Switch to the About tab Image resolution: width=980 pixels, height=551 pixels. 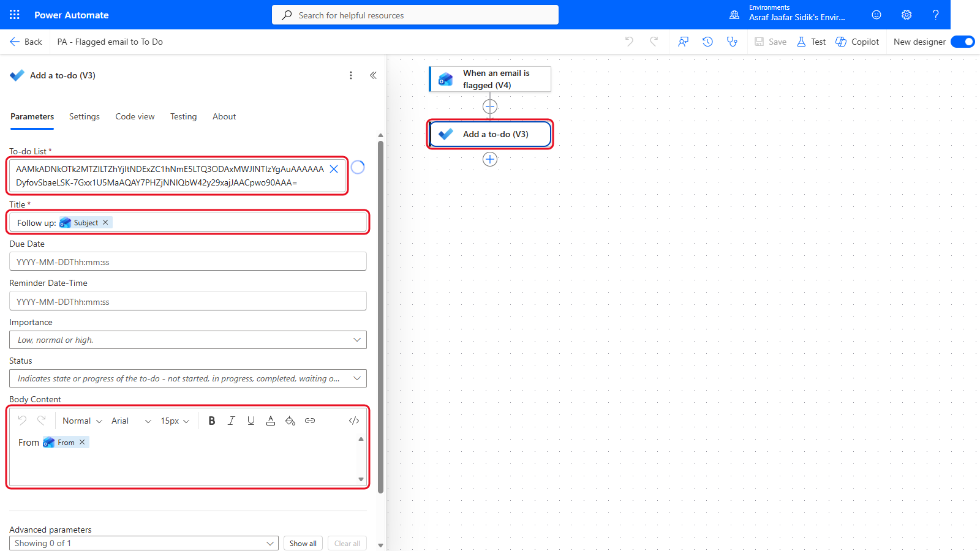click(224, 116)
